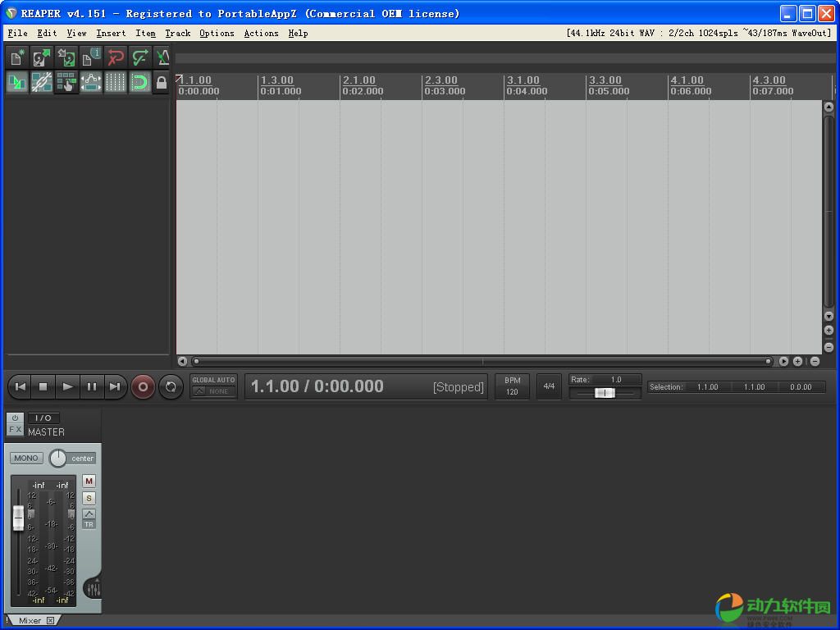Toggle the metronome icon
Screen dimensions: 840x630
coord(162,57)
